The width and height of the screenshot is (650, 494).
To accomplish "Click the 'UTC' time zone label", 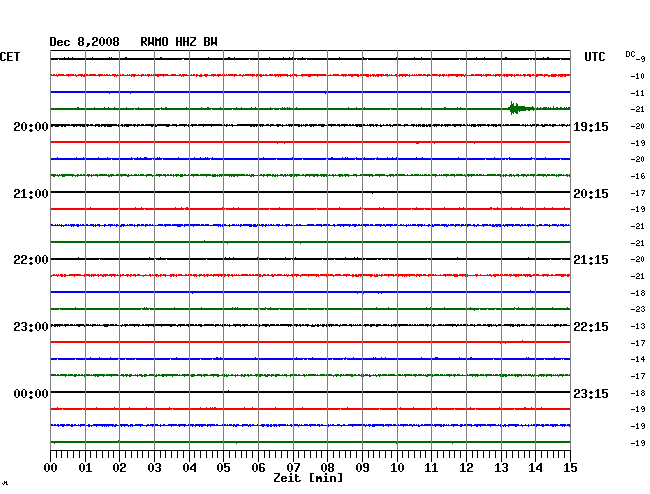I will point(594,57).
